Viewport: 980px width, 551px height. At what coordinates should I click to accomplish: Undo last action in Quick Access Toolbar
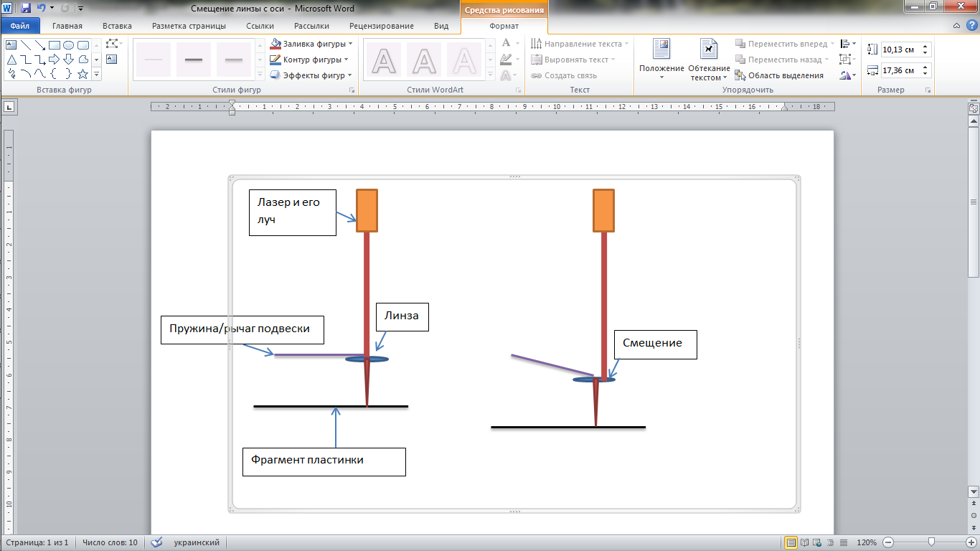click(42, 9)
